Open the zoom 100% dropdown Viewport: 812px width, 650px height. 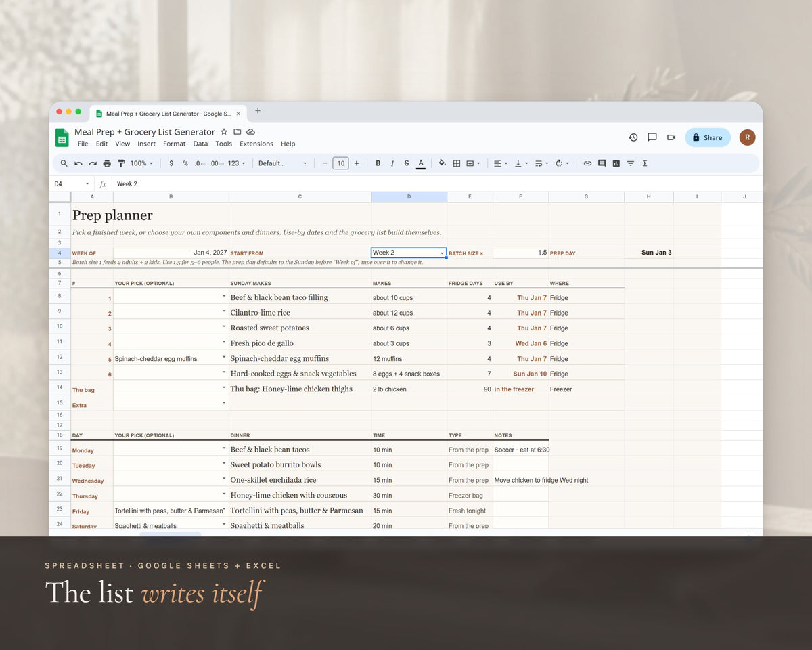pyautogui.click(x=141, y=163)
